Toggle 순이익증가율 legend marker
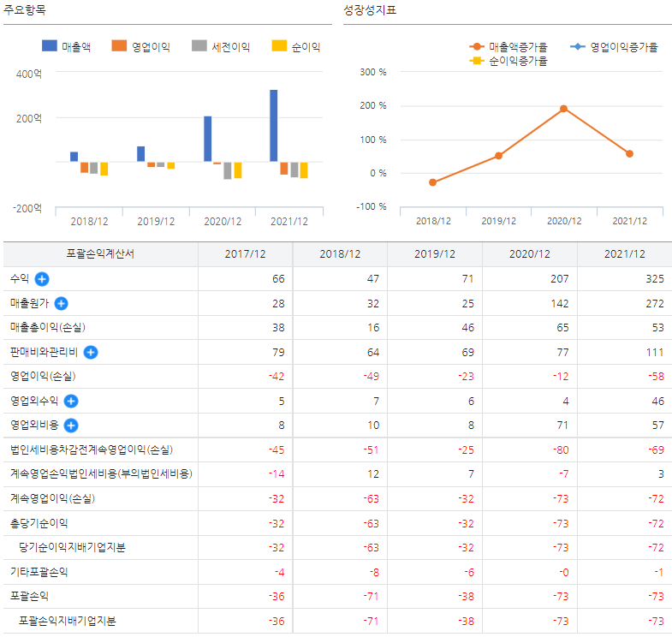672x637 pixels. pos(477,61)
